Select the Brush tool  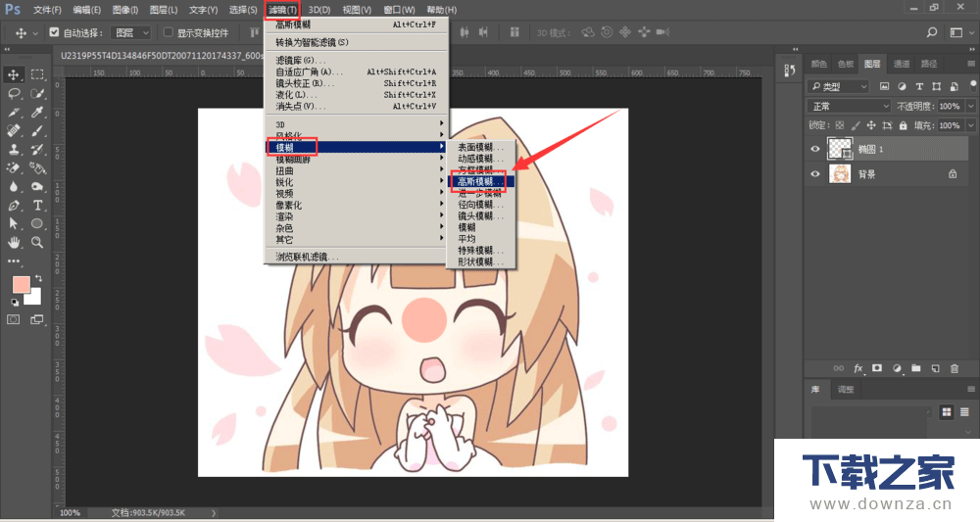click(x=37, y=131)
